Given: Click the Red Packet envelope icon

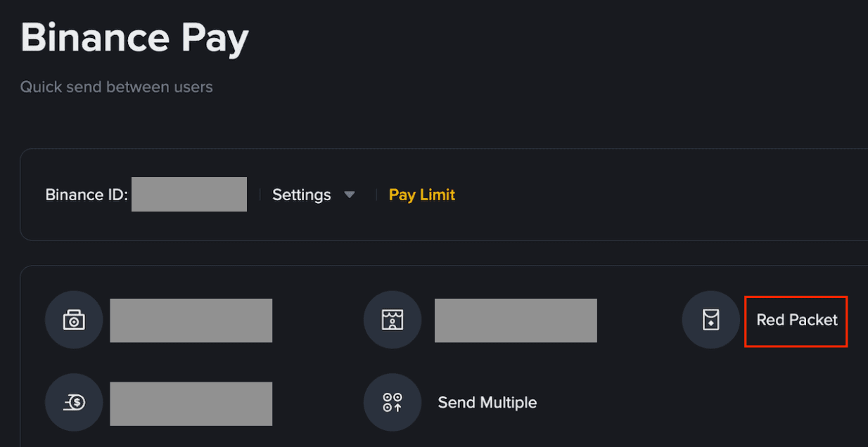Looking at the screenshot, I should click(x=710, y=320).
